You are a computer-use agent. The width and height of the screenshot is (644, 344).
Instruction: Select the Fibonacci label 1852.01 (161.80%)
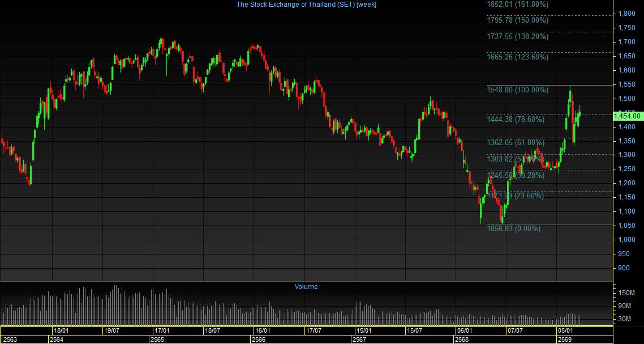pyautogui.click(x=517, y=4)
